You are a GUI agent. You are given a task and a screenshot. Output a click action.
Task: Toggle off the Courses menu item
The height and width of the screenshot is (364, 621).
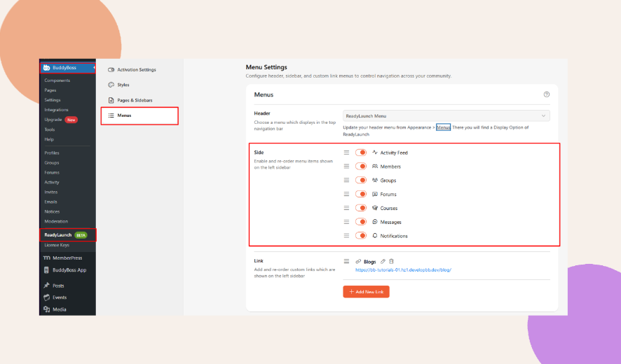[361, 208]
